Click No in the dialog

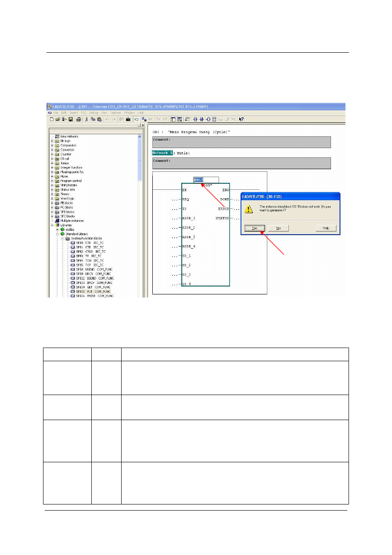coord(278,229)
